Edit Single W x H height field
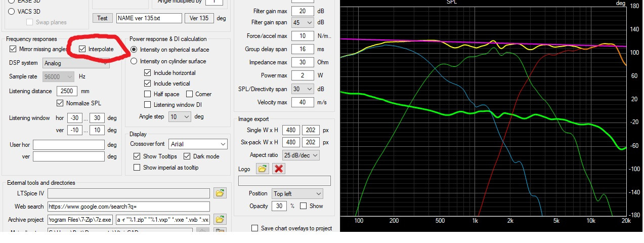 point(311,130)
